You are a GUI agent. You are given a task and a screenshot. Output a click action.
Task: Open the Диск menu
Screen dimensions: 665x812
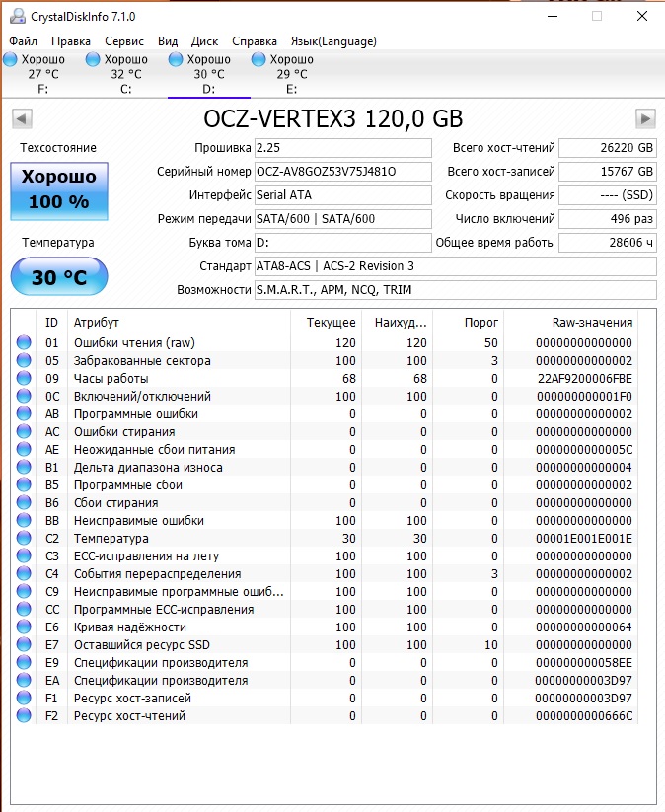click(204, 41)
